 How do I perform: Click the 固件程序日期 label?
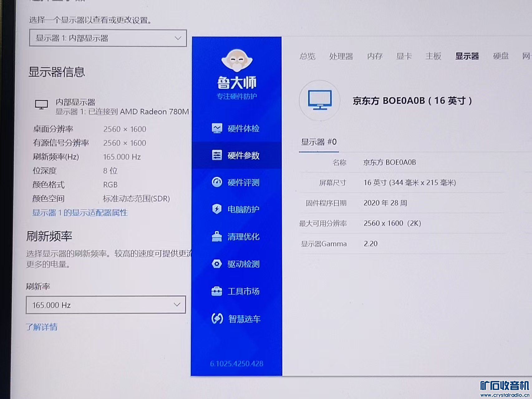326,203
